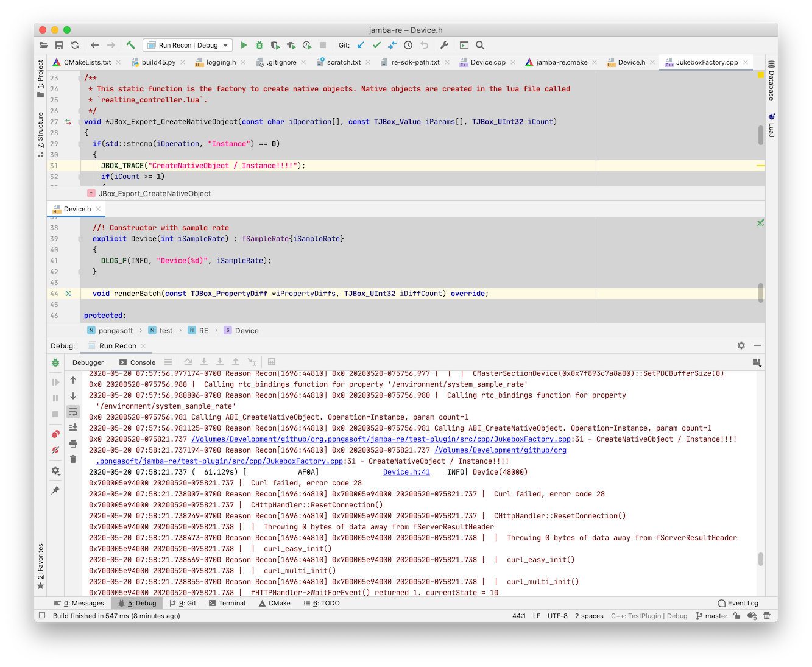812x667 pixels.
Task: Search everywhere with the magnifying glass
Action: [480, 45]
